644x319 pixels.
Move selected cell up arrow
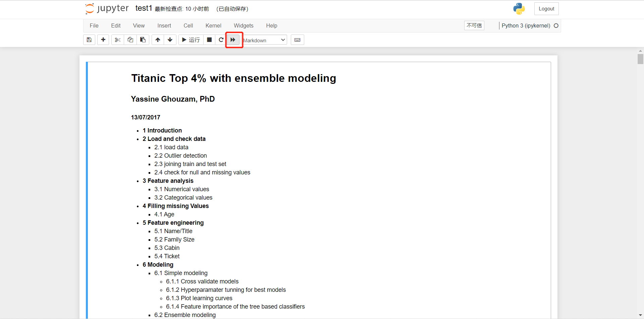[x=158, y=40]
